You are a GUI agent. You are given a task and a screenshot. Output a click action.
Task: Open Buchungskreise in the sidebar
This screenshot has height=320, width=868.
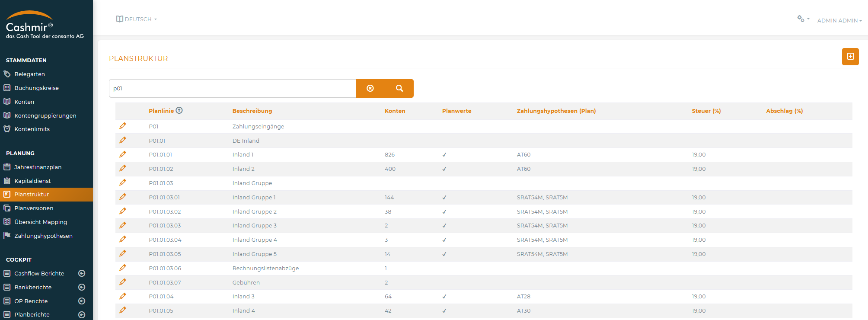36,88
